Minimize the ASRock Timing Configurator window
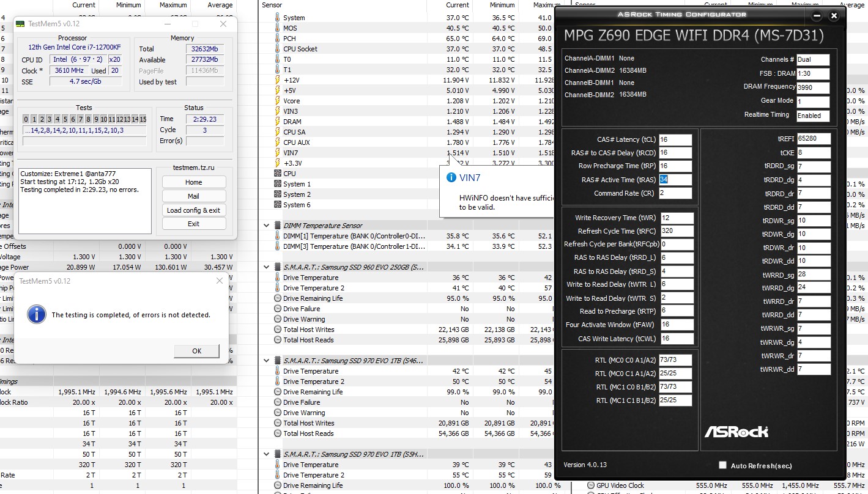The image size is (868, 494). (x=817, y=16)
